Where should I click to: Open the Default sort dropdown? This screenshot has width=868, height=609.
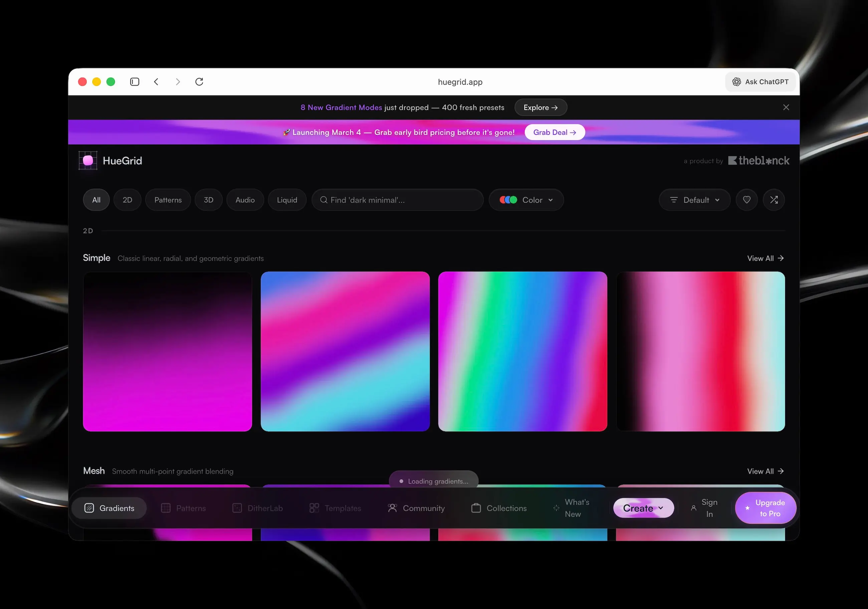tap(694, 200)
